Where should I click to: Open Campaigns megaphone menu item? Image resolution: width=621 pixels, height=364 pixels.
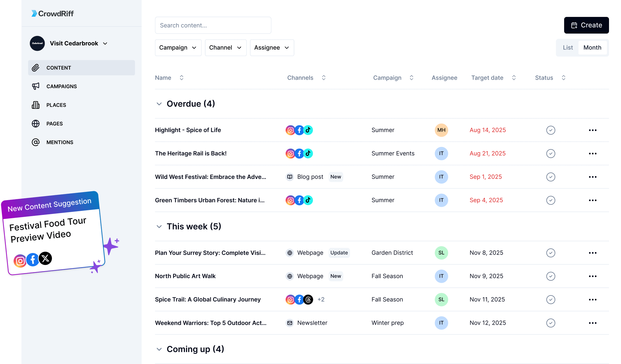click(36, 86)
